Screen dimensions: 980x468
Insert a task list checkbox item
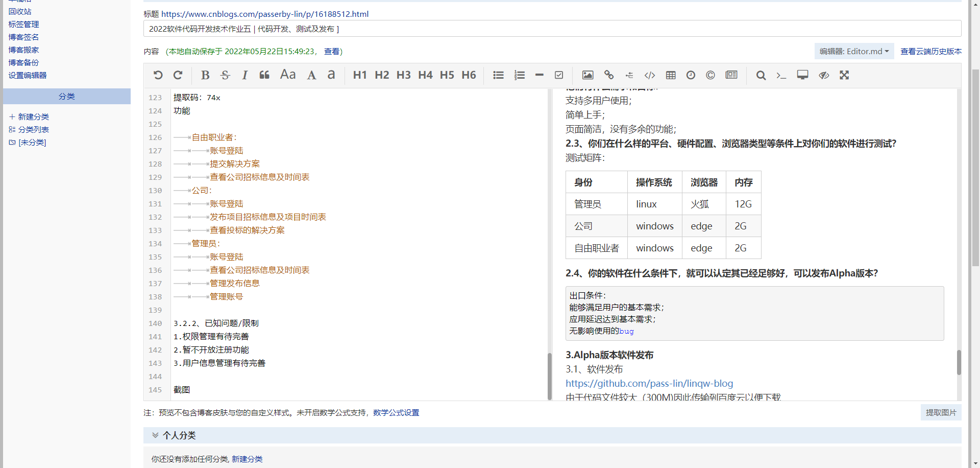tap(559, 75)
